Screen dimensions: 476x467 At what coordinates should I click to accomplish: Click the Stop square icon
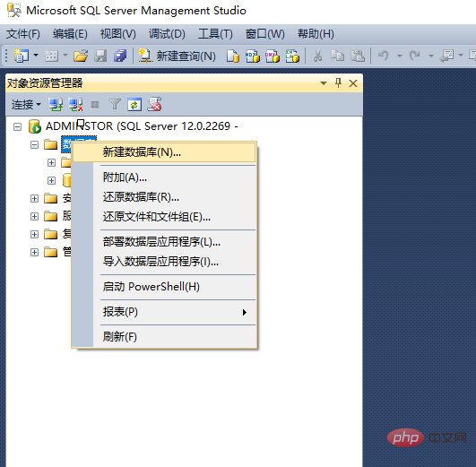[95, 105]
